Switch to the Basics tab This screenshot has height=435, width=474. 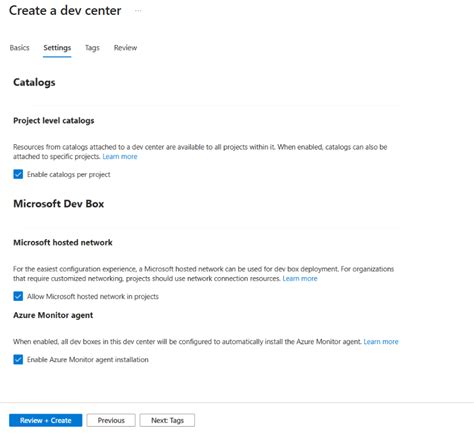pos(19,48)
